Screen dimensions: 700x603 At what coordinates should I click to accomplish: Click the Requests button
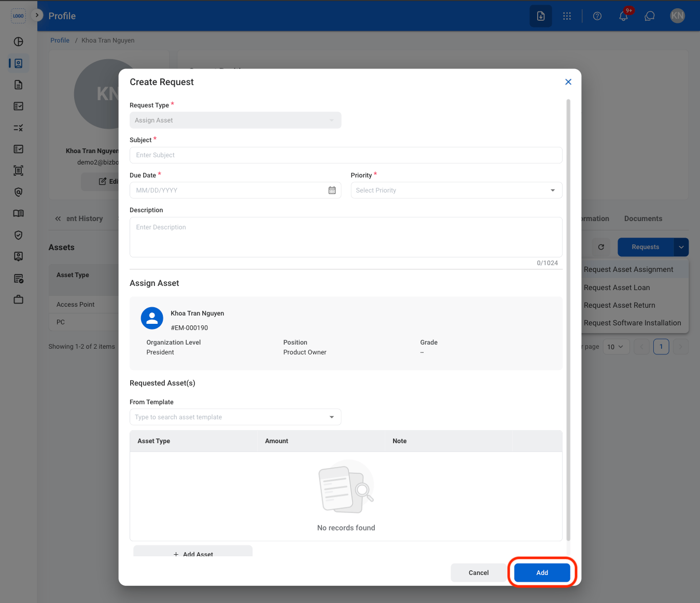click(646, 247)
